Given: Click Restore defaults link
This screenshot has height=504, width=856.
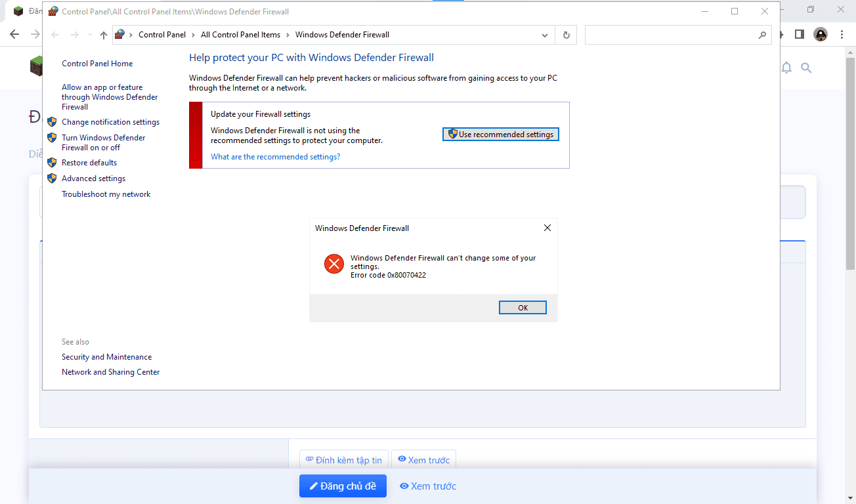Looking at the screenshot, I should [89, 163].
